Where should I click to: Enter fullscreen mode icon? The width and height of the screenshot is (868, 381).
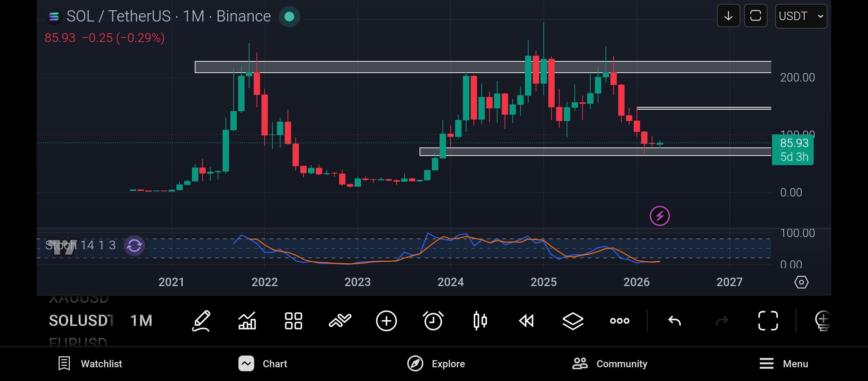768,321
